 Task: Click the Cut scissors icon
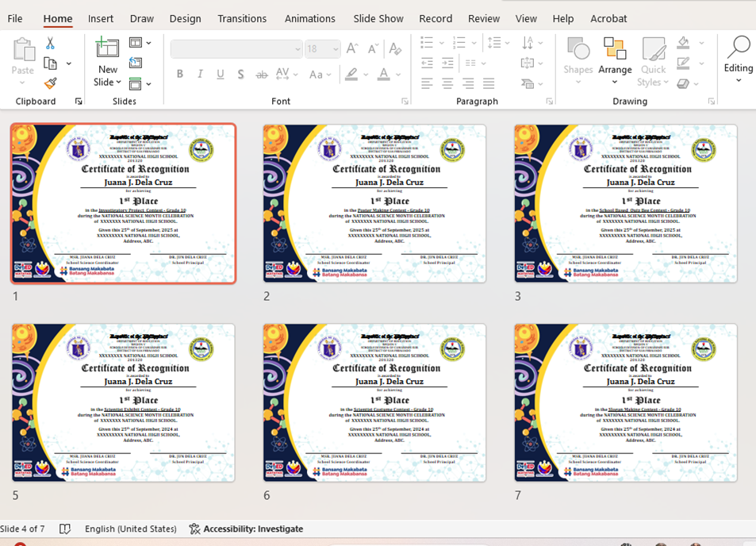50,44
